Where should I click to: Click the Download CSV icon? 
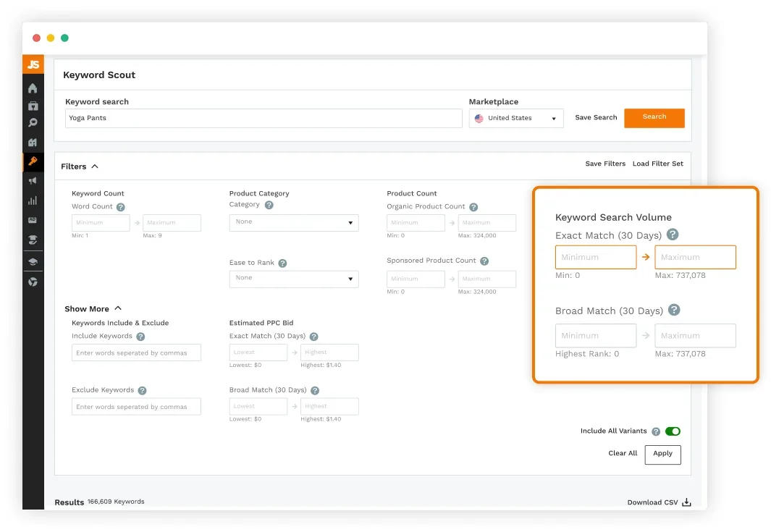pyautogui.click(x=686, y=502)
